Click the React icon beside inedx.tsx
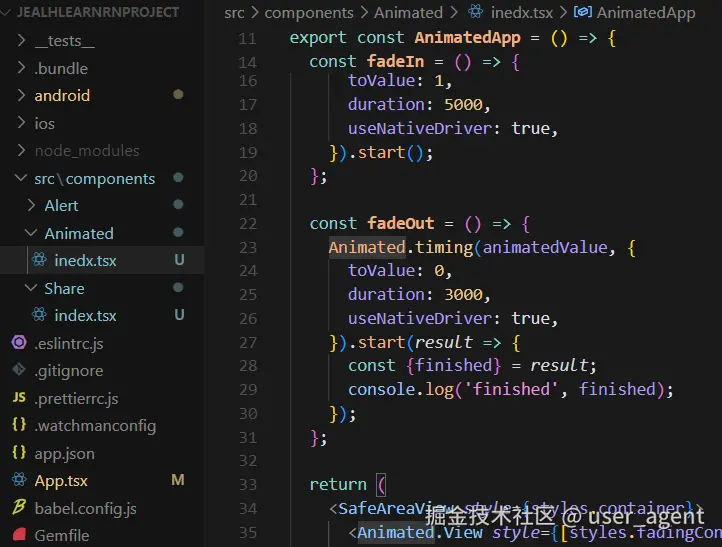This screenshot has width=722, height=547. click(x=39, y=260)
